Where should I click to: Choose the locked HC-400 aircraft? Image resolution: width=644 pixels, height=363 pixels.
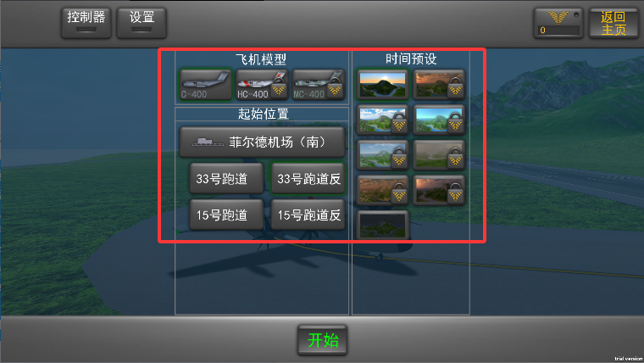click(262, 85)
